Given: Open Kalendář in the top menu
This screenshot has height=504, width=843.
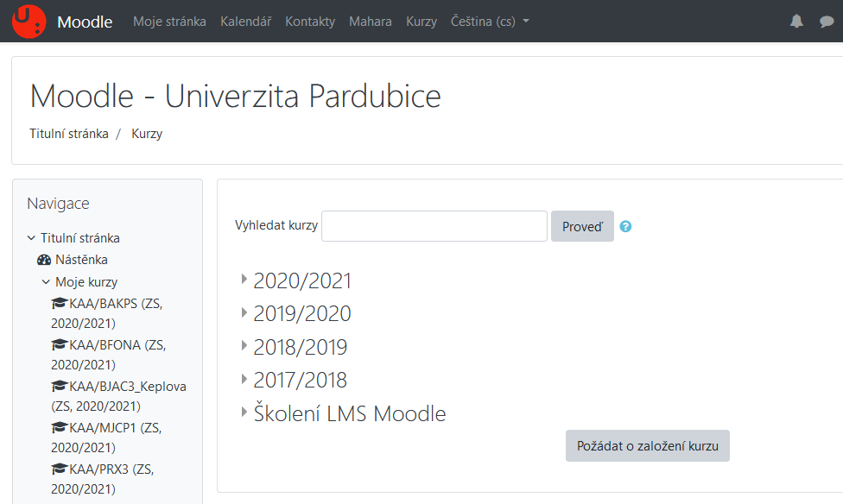Looking at the screenshot, I should click(245, 22).
